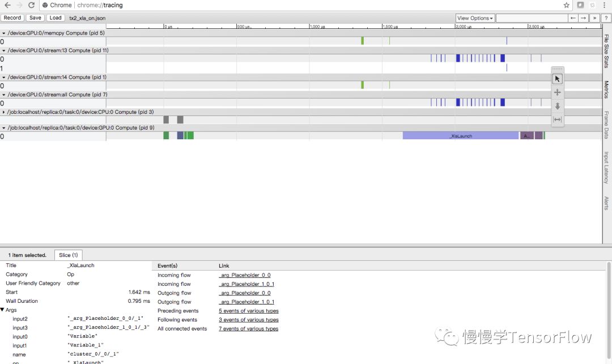Open the '7 events of various types' link
This screenshot has height=364, width=612.
coord(249,329)
